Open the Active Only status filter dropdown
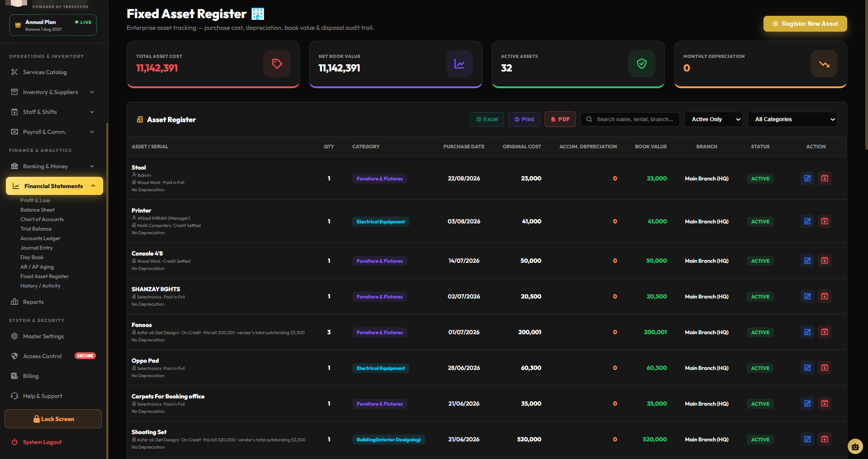Image resolution: width=868 pixels, height=459 pixels. tap(714, 119)
